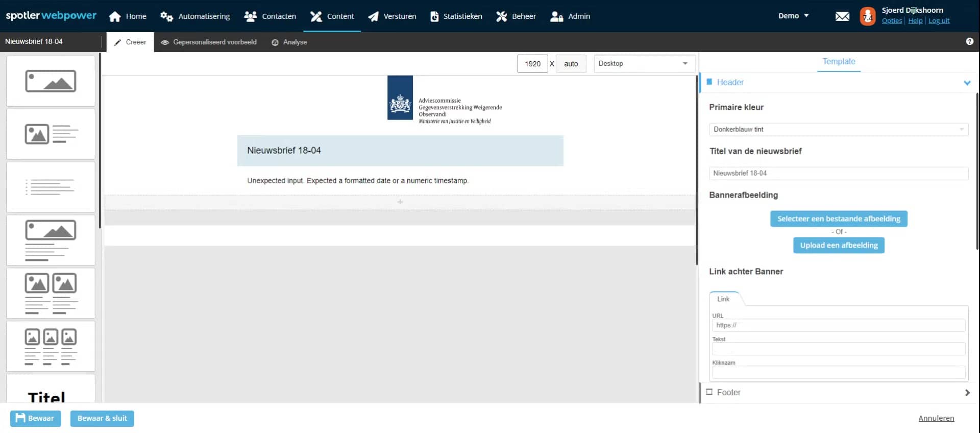Select the two-column image layout block

[51, 294]
